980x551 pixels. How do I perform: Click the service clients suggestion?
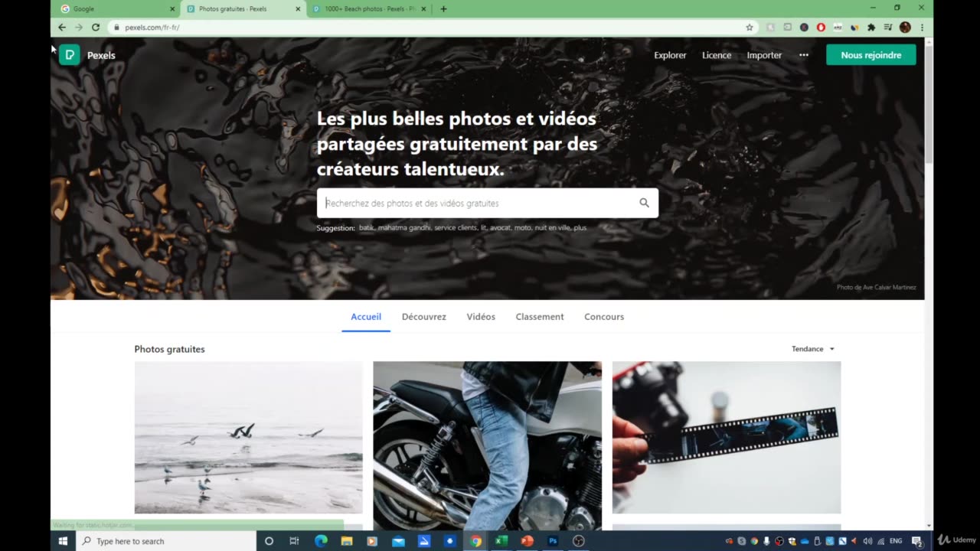click(x=456, y=228)
